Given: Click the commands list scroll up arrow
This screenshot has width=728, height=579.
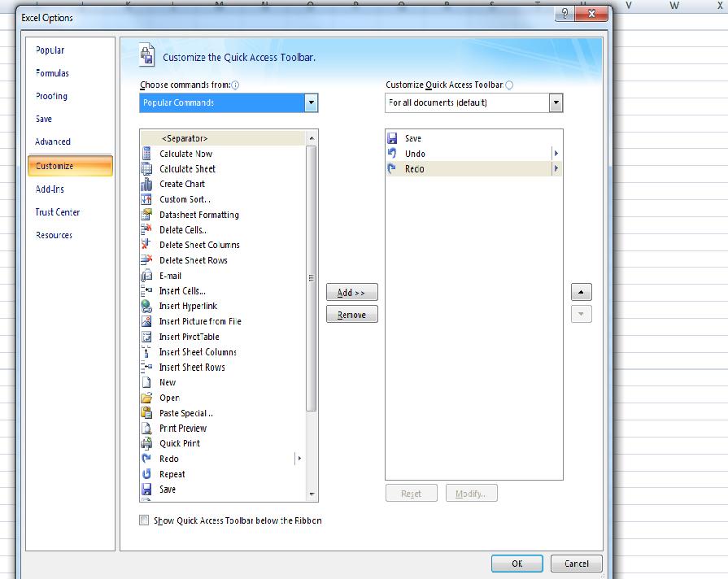Looking at the screenshot, I should tap(312, 138).
